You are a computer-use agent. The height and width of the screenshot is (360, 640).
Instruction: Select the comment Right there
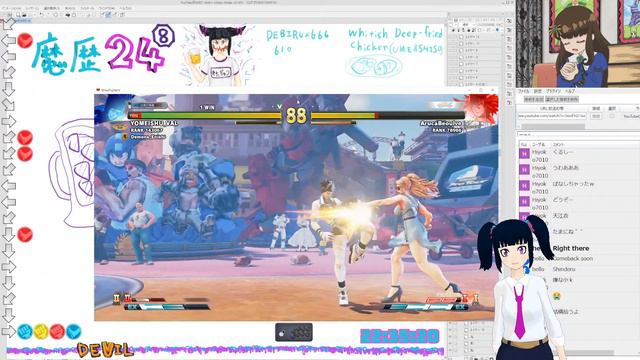coord(571,248)
